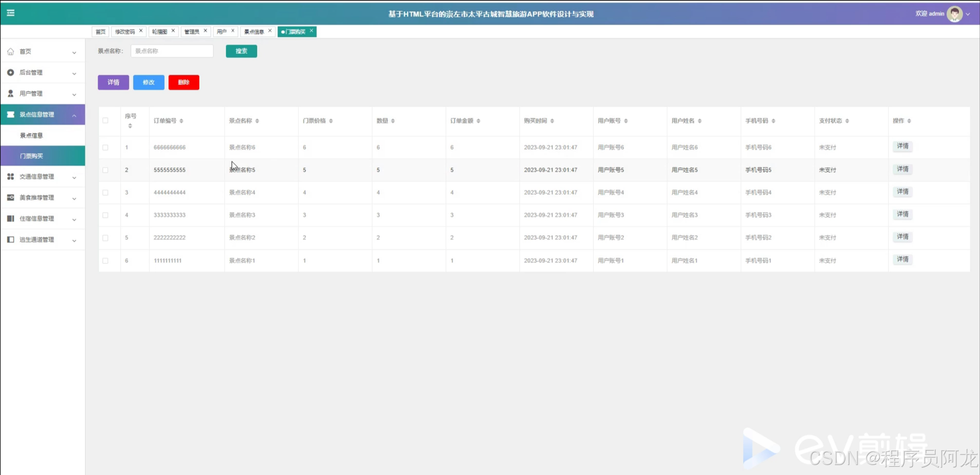The height and width of the screenshot is (475, 980).
Task: Click the 后台管理 sidebar icon
Action: click(10, 72)
